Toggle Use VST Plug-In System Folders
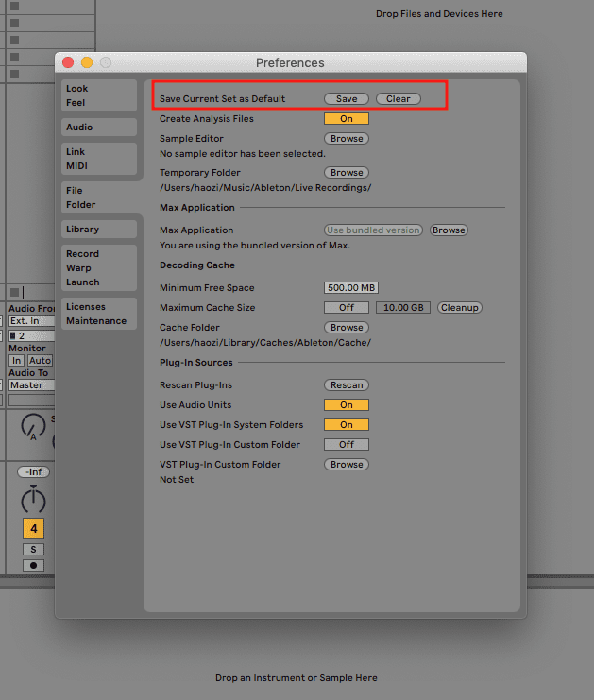This screenshot has width=594, height=700. 346,425
